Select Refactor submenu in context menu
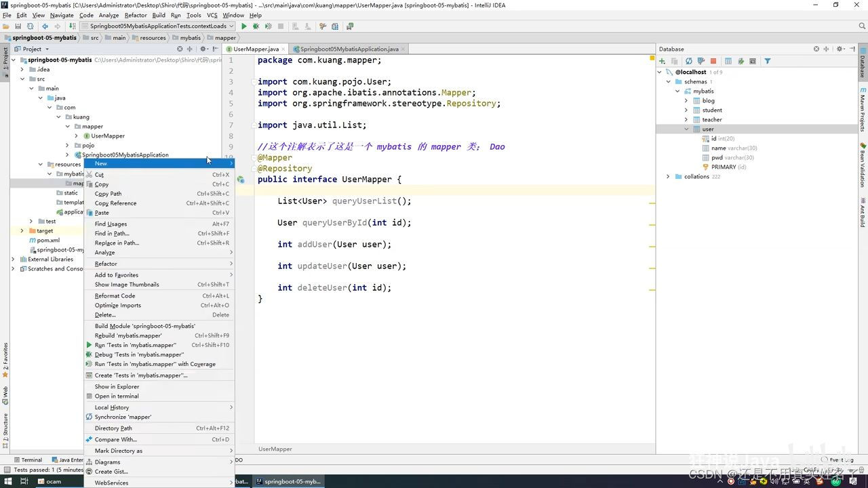868x488 pixels. (x=159, y=264)
